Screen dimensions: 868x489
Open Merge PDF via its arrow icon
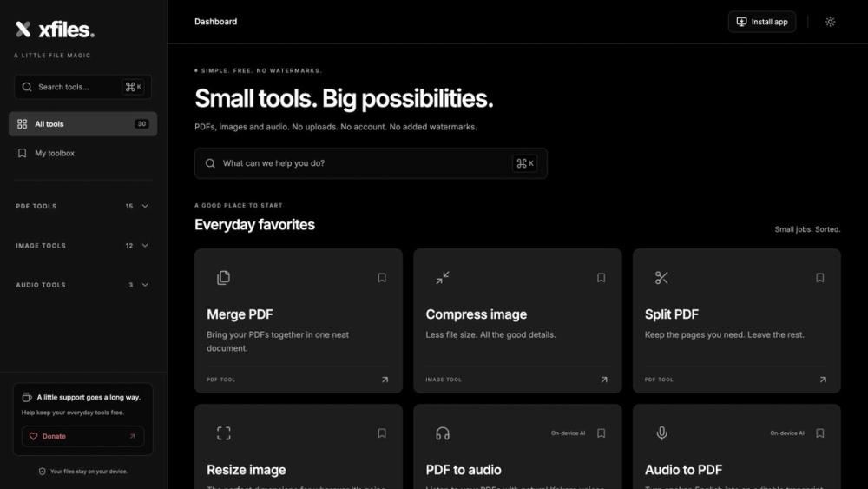[x=385, y=380]
